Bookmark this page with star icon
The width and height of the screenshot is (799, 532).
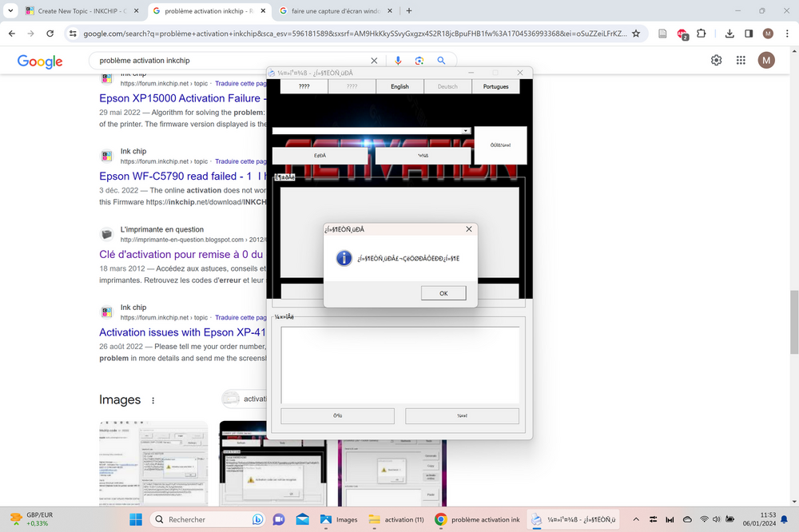(x=636, y=34)
